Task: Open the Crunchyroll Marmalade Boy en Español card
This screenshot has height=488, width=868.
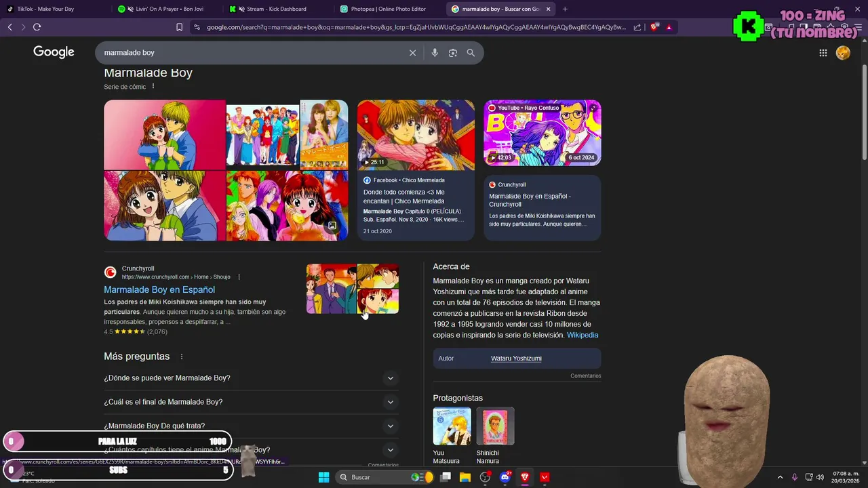Action: coord(542,207)
